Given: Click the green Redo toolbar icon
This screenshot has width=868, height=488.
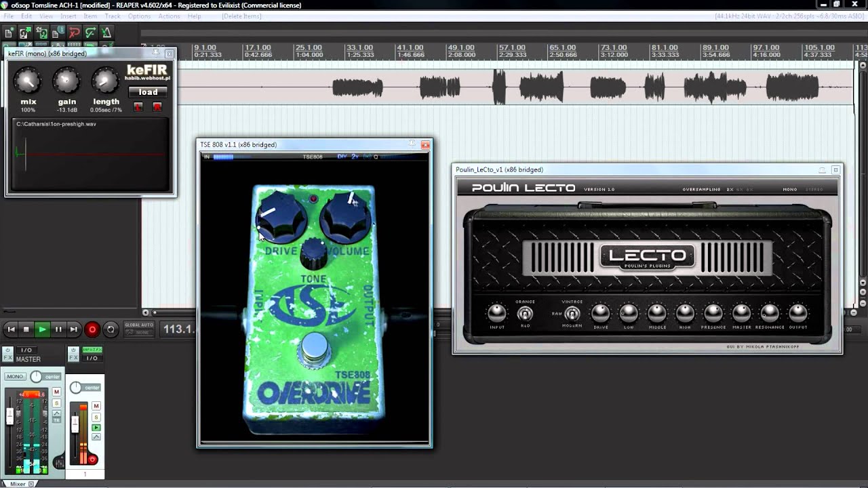Looking at the screenshot, I should (x=90, y=33).
